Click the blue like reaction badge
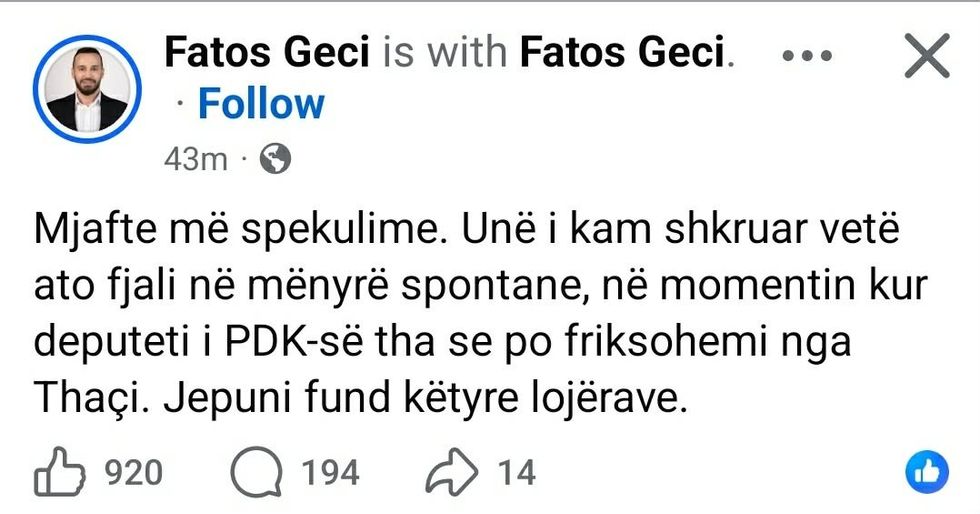This screenshot has width=980, height=514. 926,472
